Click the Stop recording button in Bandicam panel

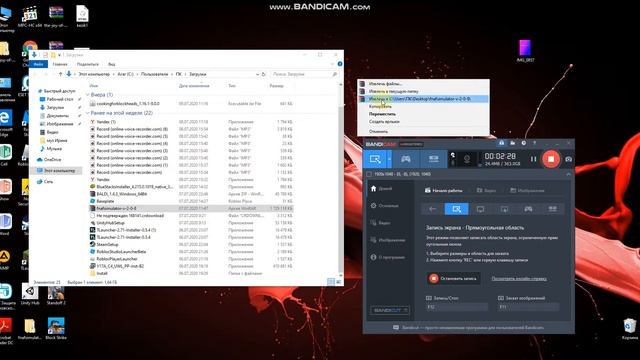pos(453,278)
